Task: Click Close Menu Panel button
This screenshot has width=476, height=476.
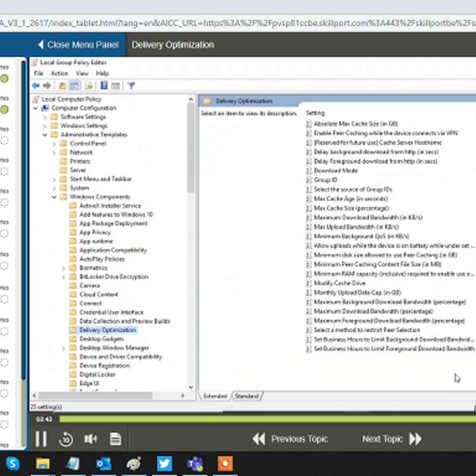Action: tap(78, 45)
